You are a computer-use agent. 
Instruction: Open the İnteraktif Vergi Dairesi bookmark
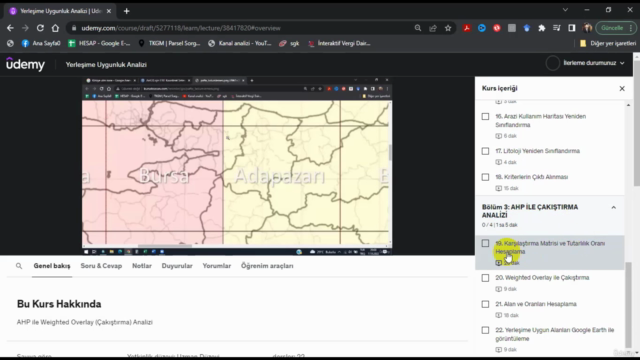(339, 43)
